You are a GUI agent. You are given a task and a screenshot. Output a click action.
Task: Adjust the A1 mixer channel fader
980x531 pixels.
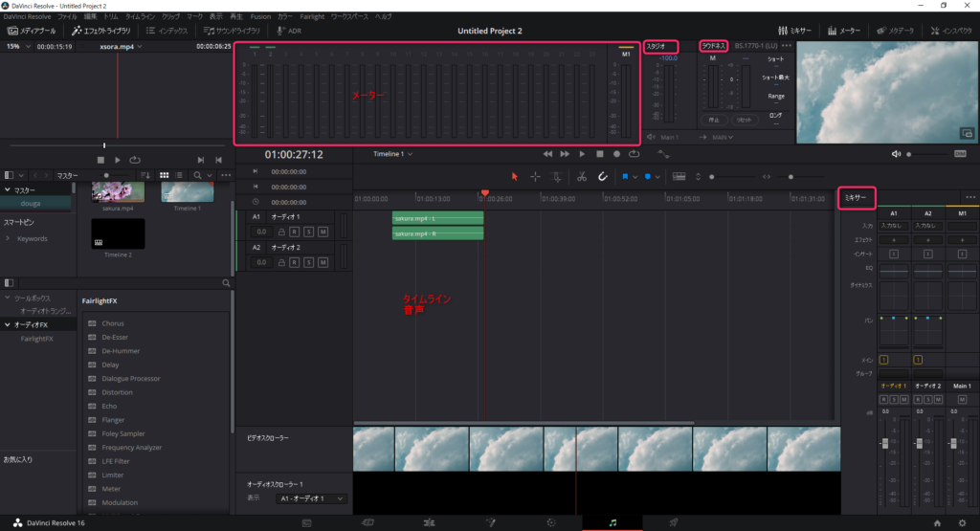click(884, 443)
